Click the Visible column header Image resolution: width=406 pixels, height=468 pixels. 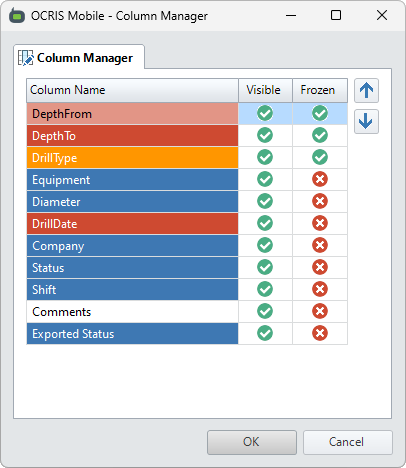(x=265, y=90)
